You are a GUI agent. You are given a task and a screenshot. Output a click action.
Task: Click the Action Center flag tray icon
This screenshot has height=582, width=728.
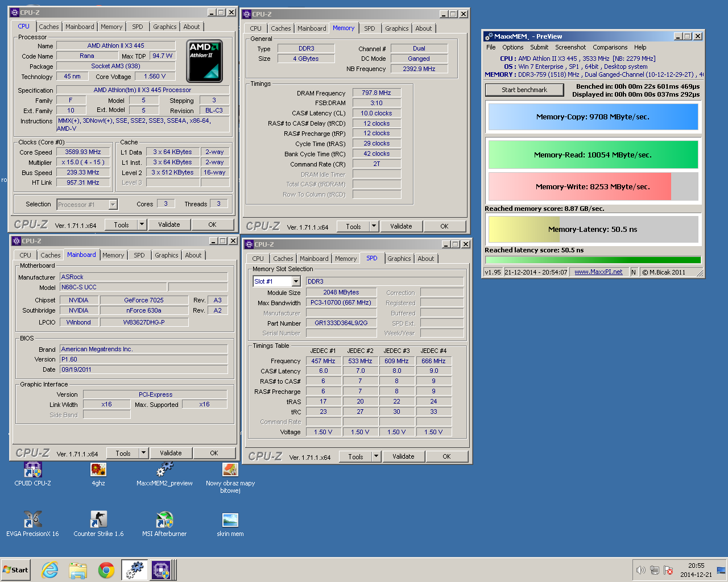pyautogui.click(x=668, y=570)
